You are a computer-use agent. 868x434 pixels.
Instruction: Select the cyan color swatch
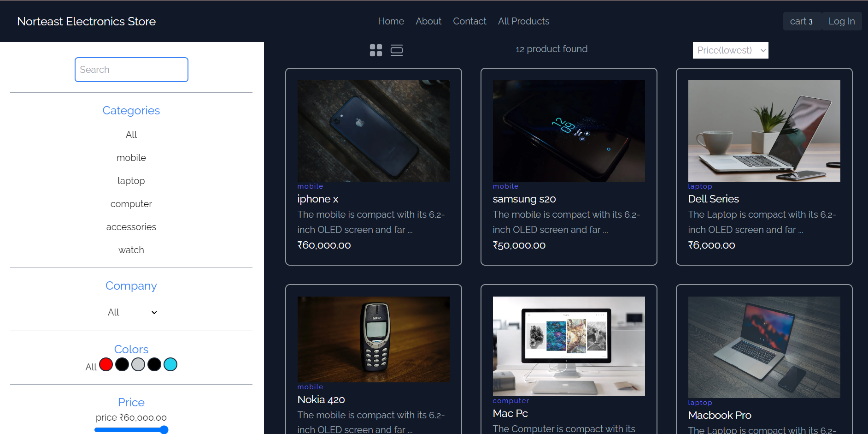point(170,364)
